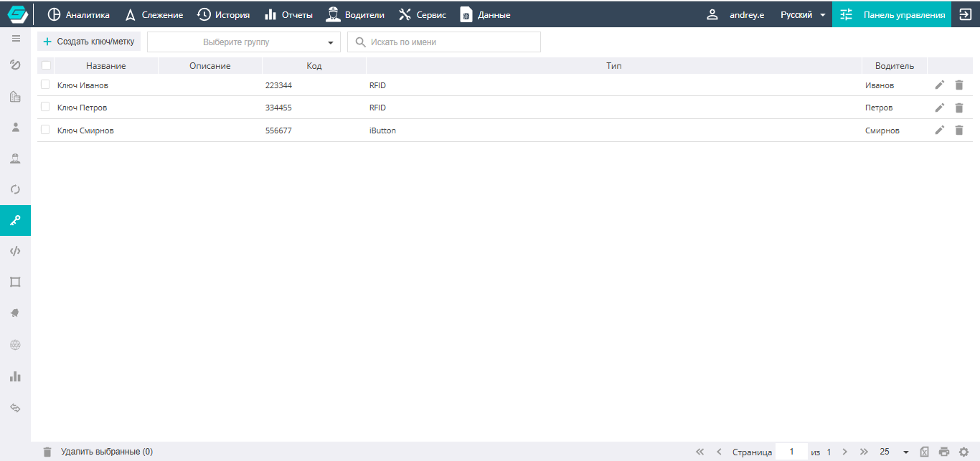The height and width of the screenshot is (461, 980).
Task: Click the app logo in top-left corner
Action: 17,14
